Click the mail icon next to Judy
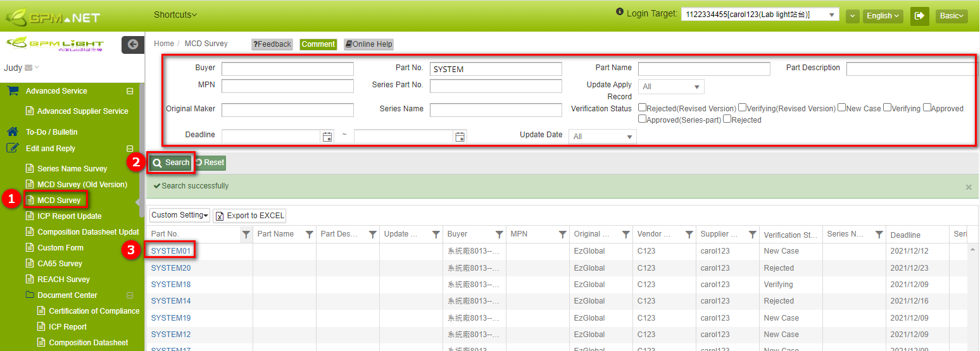 pyautogui.click(x=28, y=68)
